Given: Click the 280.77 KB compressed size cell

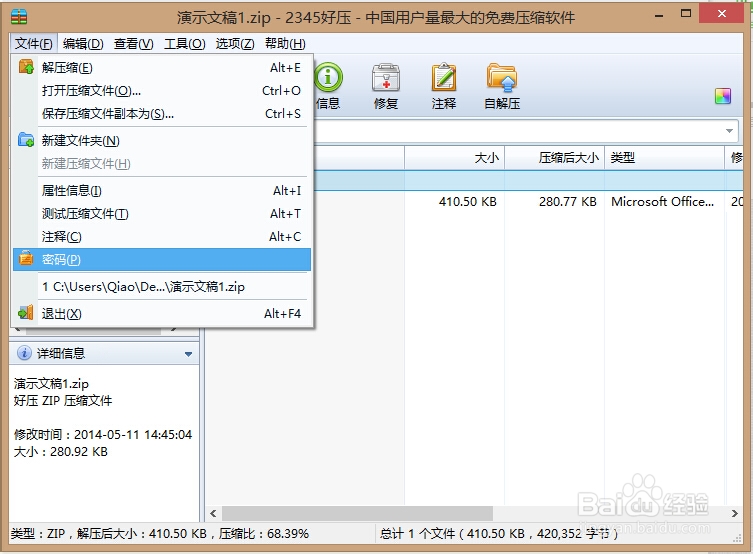Looking at the screenshot, I should pos(568,202).
